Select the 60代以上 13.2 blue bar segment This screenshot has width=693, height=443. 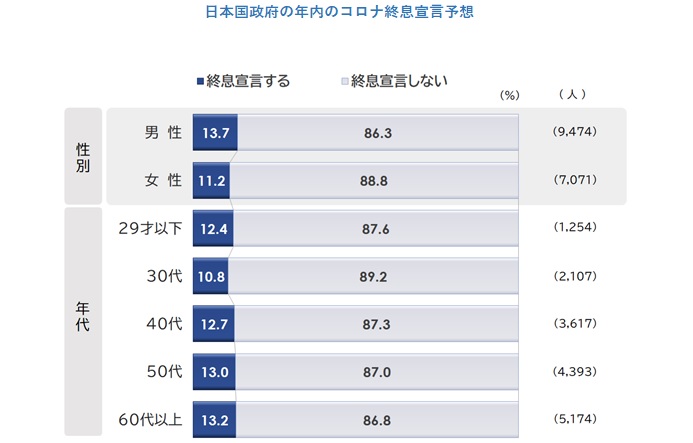[x=214, y=420]
